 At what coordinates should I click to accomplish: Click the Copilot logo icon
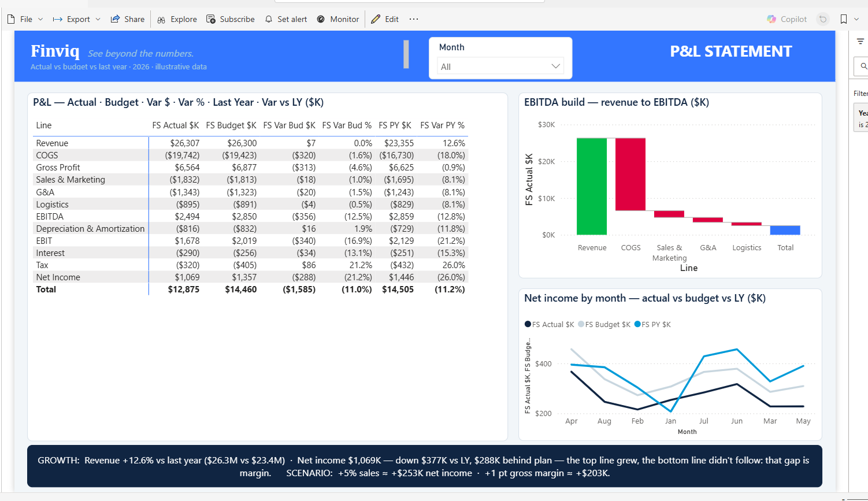[x=771, y=19]
